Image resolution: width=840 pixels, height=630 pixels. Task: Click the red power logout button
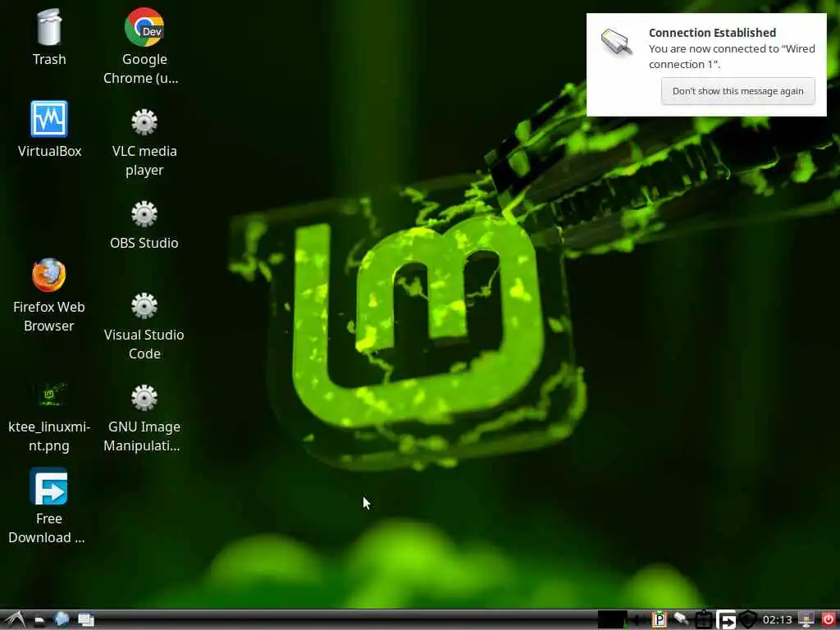pyautogui.click(x=828, y=619)
